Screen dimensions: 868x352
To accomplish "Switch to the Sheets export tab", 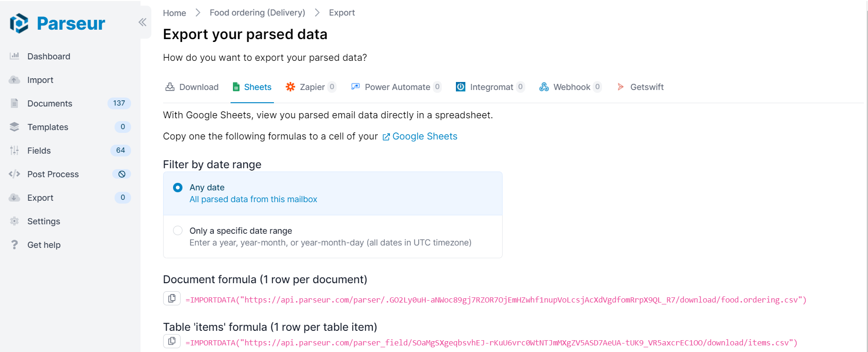I will click(x=252, y=87).
